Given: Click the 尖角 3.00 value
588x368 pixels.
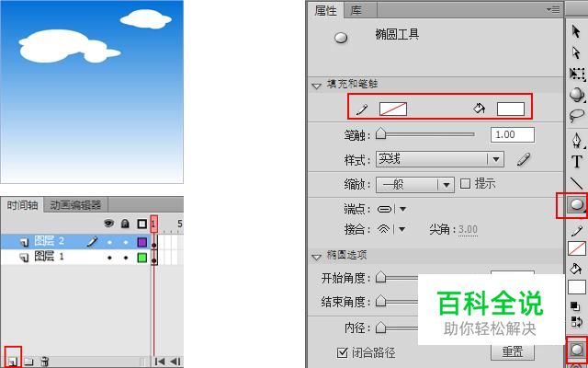Looking at the screenshot, I should tap(468, 229).
